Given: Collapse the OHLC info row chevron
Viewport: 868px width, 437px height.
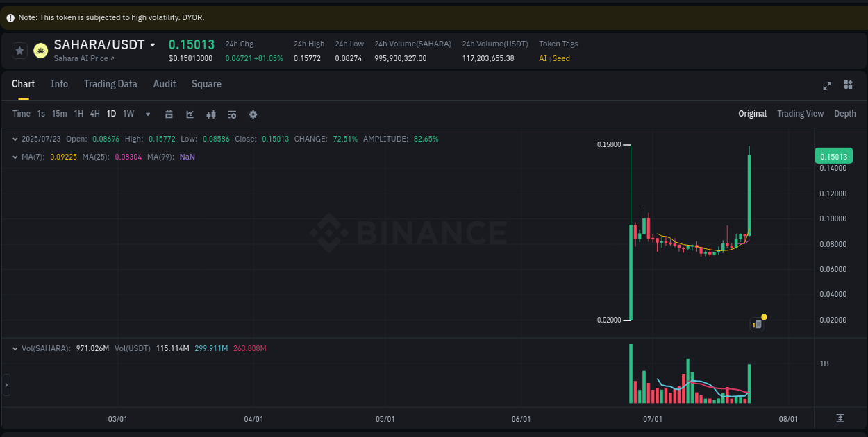Looking at the screenshot, I should pos(15,139).
